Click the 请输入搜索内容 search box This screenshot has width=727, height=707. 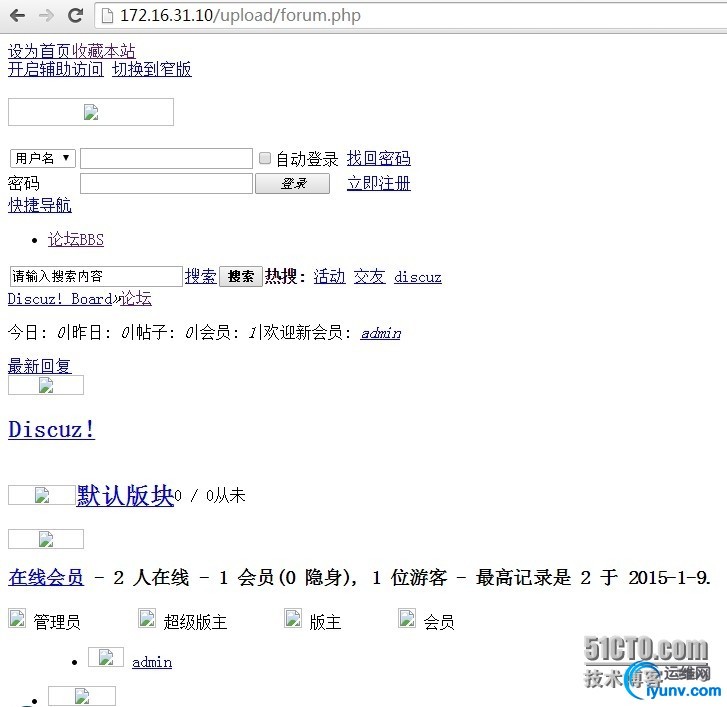(96, 276)
